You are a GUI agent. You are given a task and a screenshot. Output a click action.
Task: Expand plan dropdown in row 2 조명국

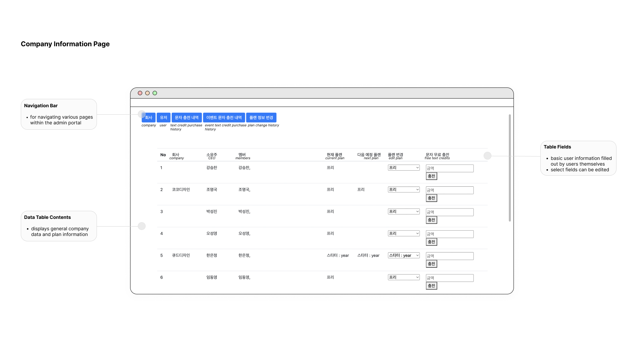(x=404, y=190)
